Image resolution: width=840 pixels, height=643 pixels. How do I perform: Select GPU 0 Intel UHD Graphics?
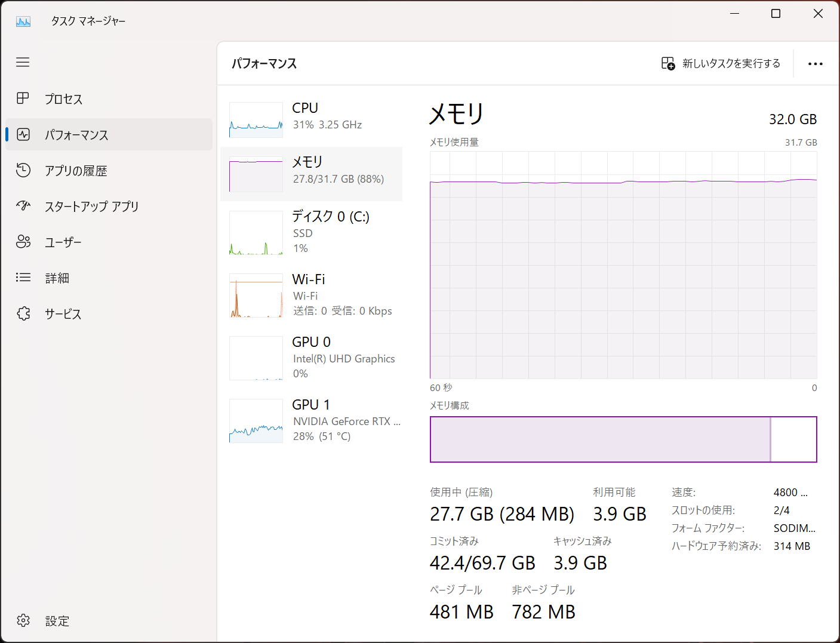[311, 358]
